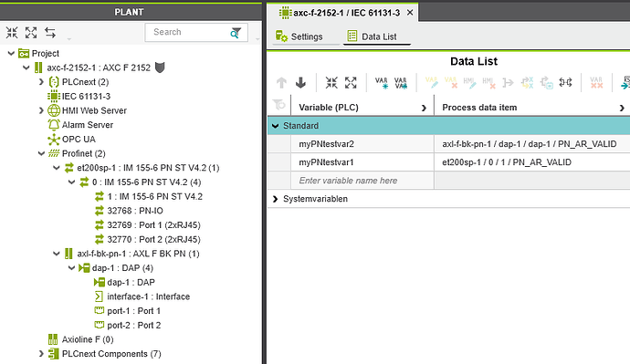
Task: Click the et200sp-1 / 0 / 1 / PN_AR_VALID cell
Action: coord(532,162)
